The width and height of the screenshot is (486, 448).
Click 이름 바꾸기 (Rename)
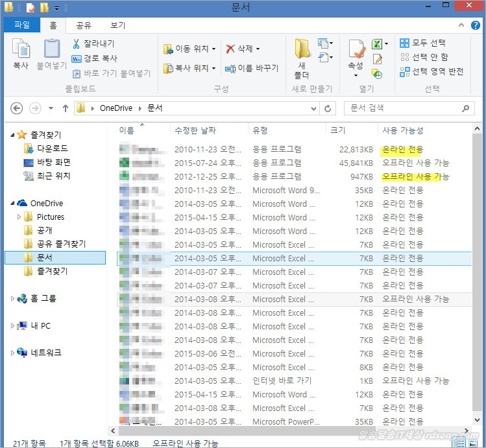point(252,68)
